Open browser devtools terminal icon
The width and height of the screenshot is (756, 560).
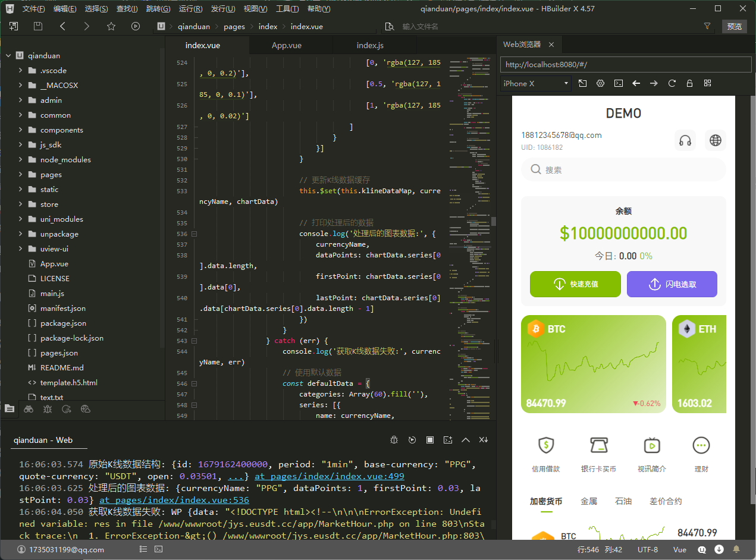pos(619,83)
